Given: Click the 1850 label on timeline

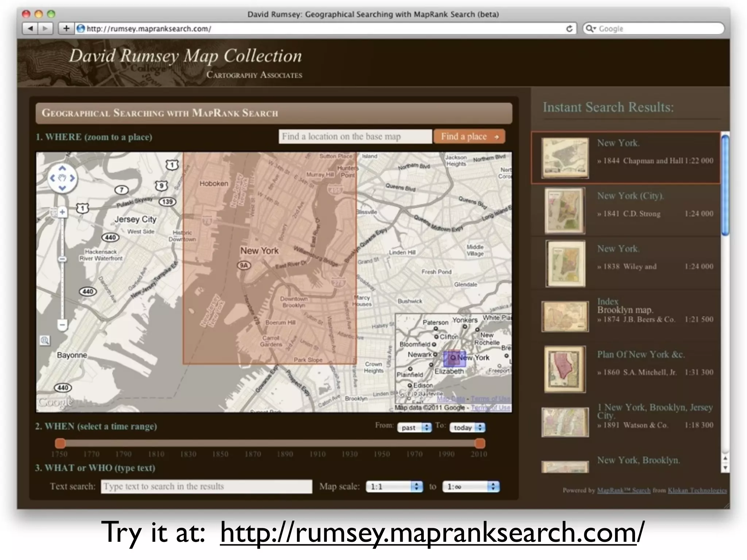Looking at the screenshot, I should [220, 454].
